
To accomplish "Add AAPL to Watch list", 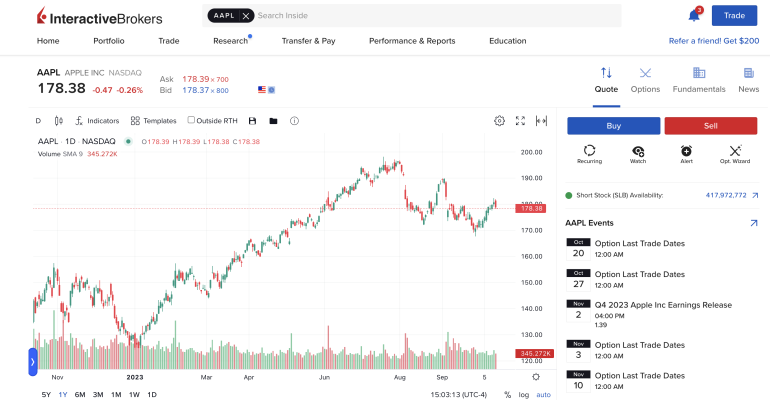I will [x=638, y=153].
